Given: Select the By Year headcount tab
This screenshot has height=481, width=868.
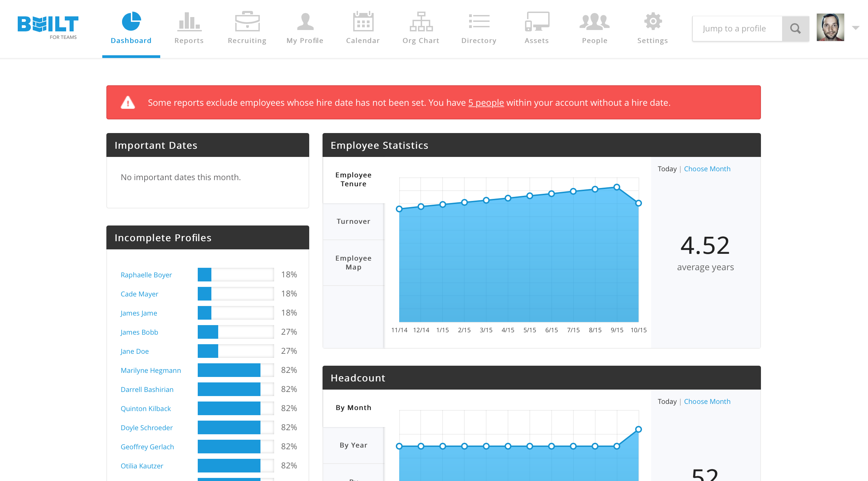Looking at the screenshot, I should [354, 445].
